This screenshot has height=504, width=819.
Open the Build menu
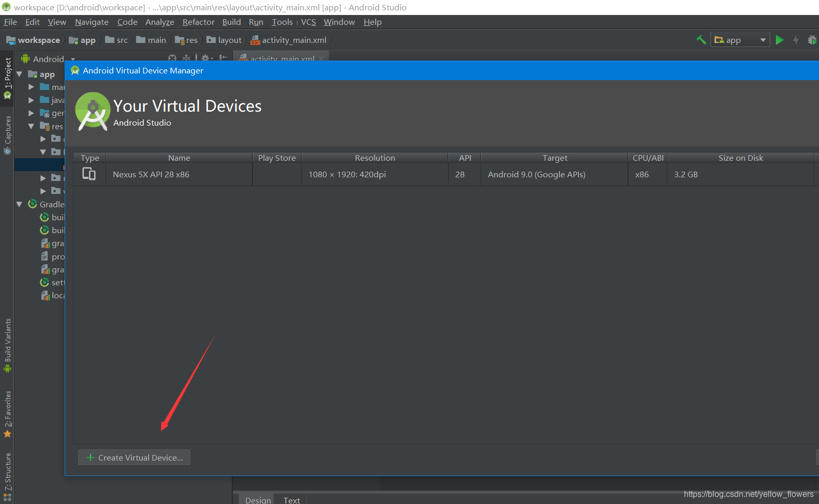point(232,22)
